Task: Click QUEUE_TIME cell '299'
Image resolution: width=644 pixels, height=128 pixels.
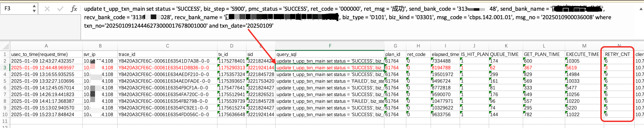Action: click(x=506, y=74)
